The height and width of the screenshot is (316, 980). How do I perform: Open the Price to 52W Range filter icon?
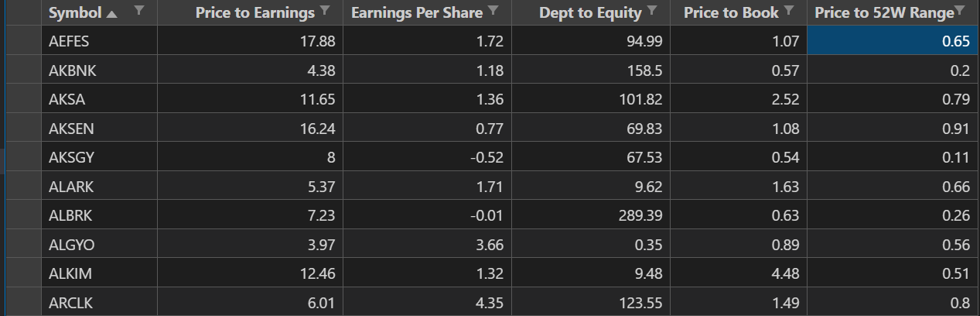click(960, 10)
